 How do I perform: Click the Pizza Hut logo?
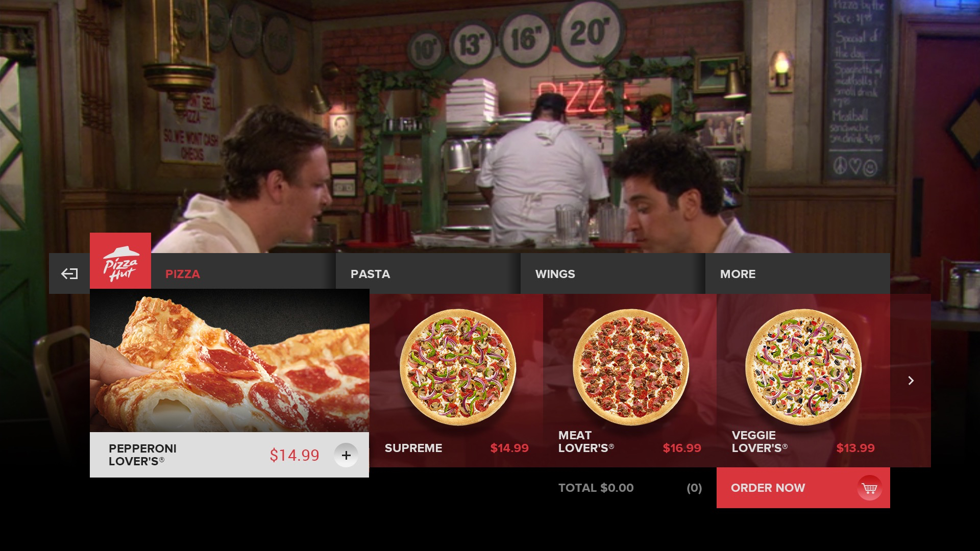point(120,261)
